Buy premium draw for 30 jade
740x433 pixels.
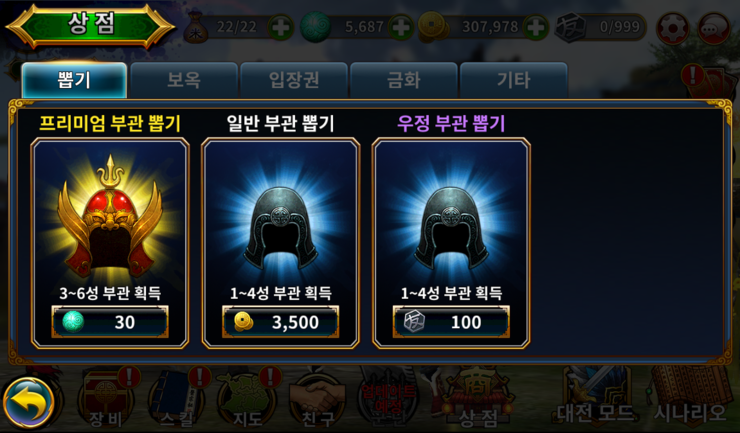(x=110, y=322)
